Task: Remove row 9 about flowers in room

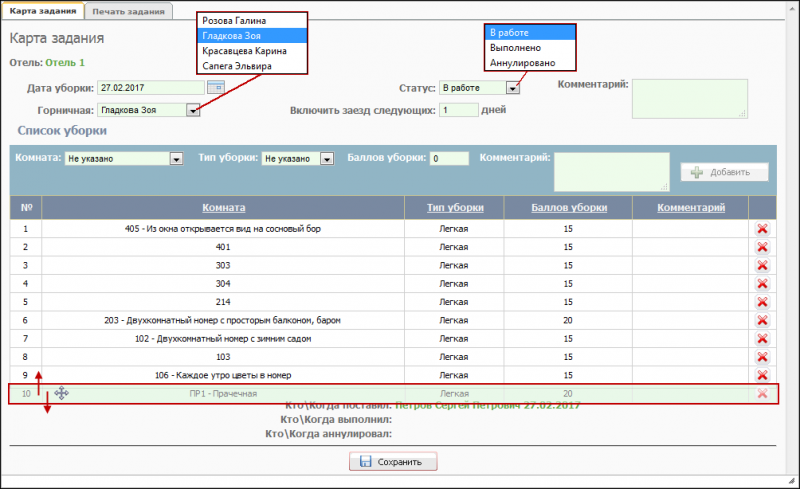Action: pyautogui.click(x=762, y=375)
